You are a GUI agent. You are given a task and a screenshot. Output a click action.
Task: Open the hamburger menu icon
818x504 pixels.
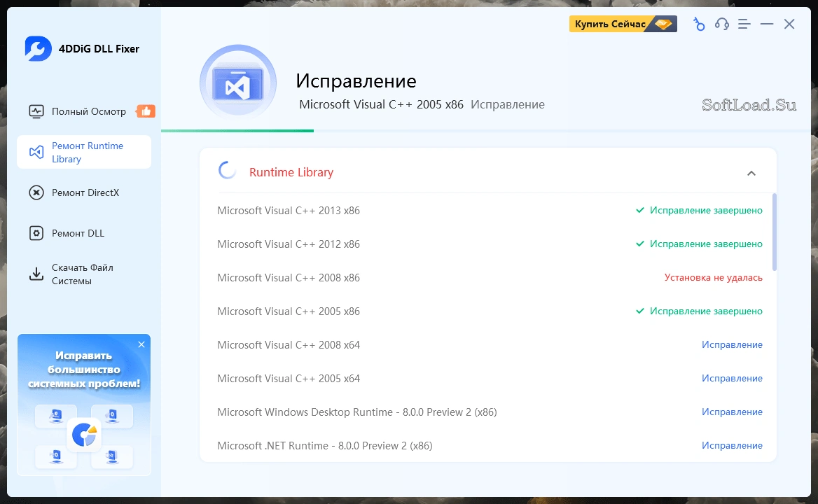pyautogui.click(x=744, y=24)
